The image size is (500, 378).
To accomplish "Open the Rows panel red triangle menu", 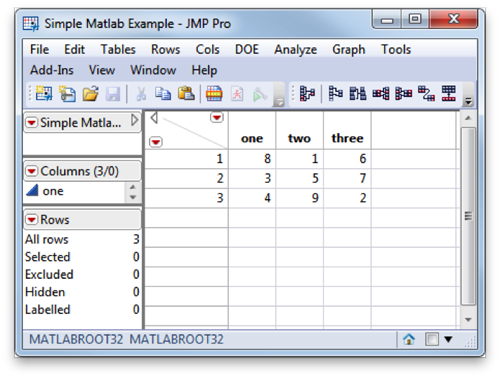I will point(32,220).
